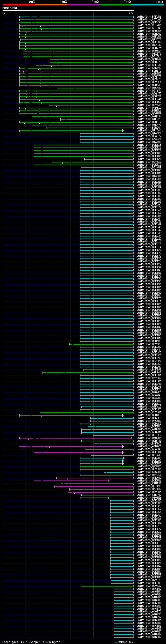Open hit UniRef100_C7SRR1

pos(149,472)
